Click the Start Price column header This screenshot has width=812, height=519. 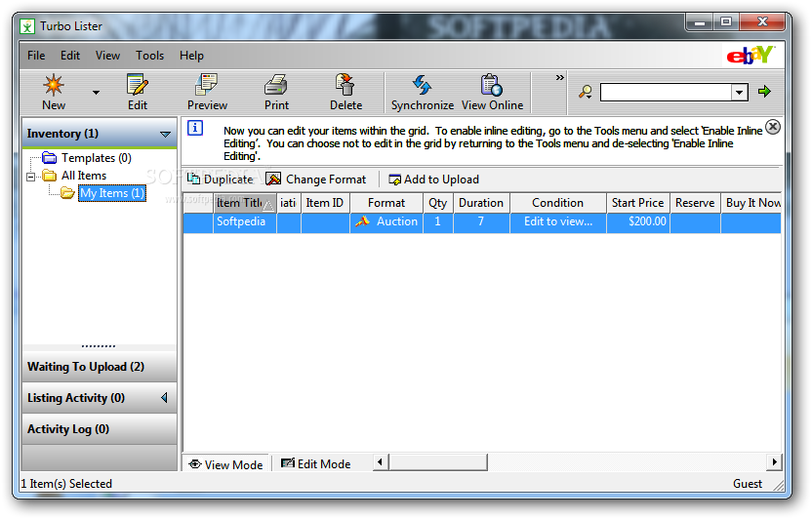(638, 203)
